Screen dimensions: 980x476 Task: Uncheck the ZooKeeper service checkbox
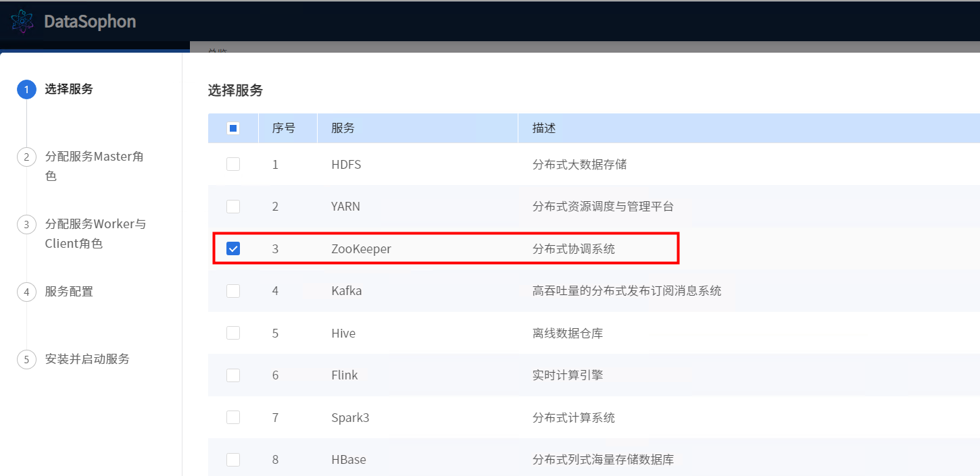233,248
